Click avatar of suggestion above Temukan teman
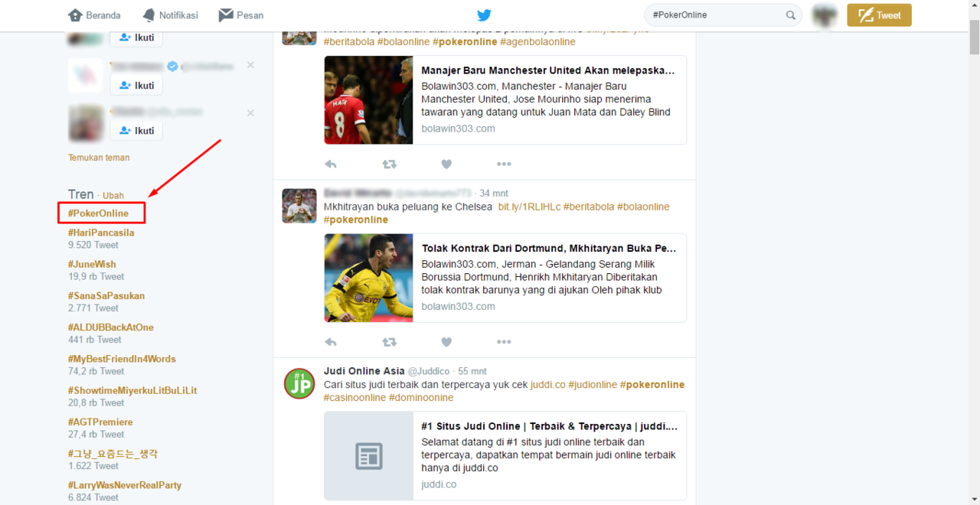The image size is (980, 505). 86,122
